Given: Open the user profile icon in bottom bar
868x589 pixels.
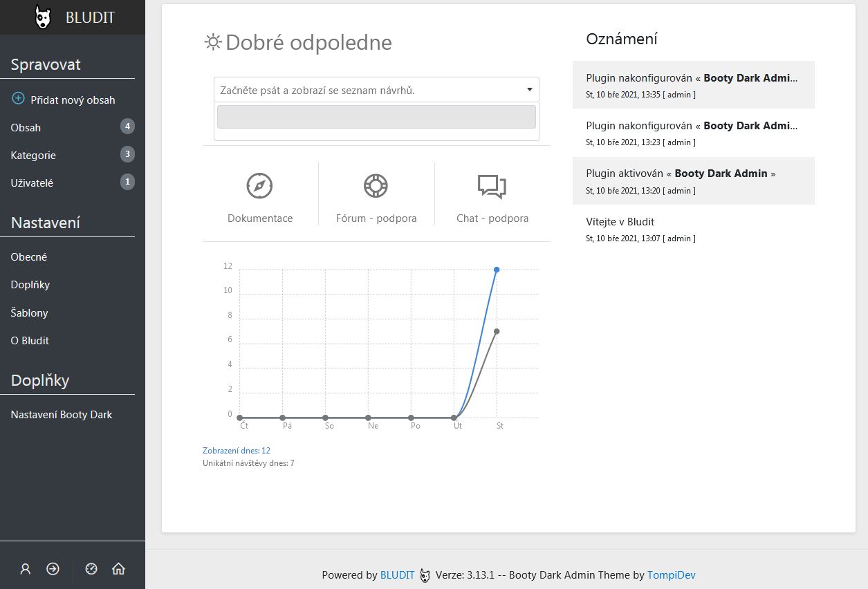Looking at the screenshot, I should [x=26, y=569].
